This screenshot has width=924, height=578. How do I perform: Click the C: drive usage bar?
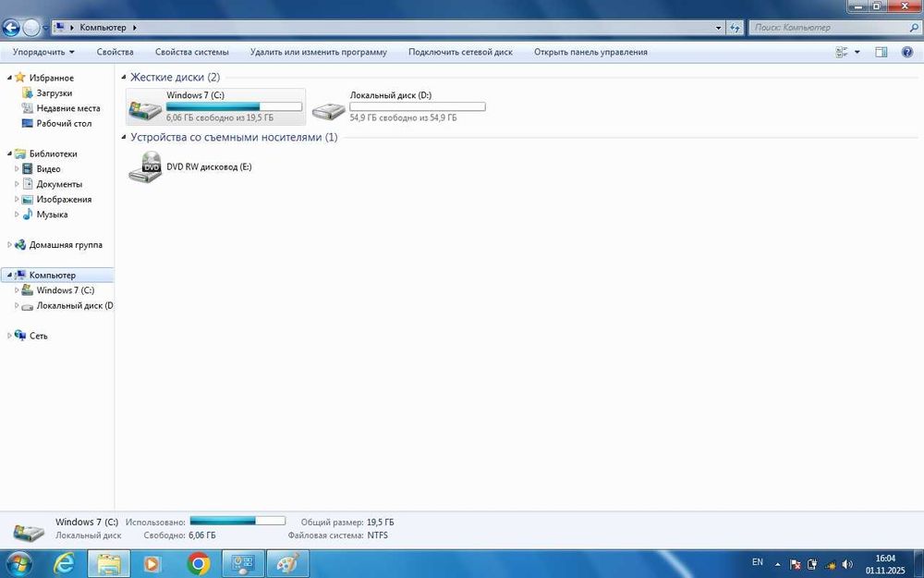pyautogui.click(x=234, y=106)
